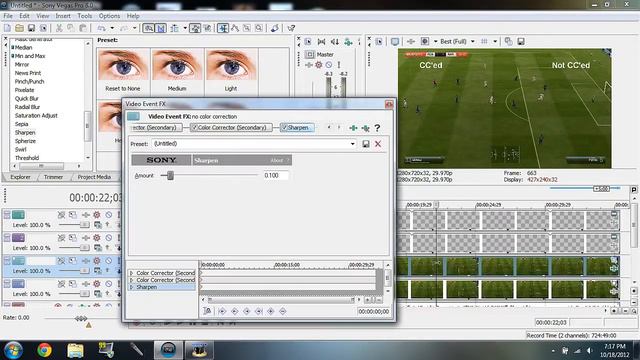
Task: Open the Undo history dropdown arrow
Action: tap(112, 28)
